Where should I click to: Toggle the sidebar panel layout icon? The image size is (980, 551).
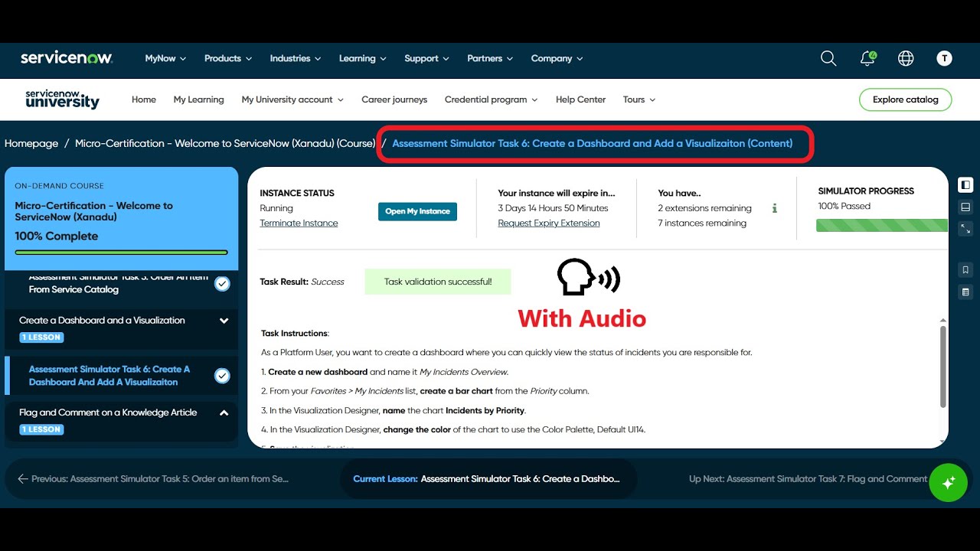pyautogui.click(x=965, y=184)
